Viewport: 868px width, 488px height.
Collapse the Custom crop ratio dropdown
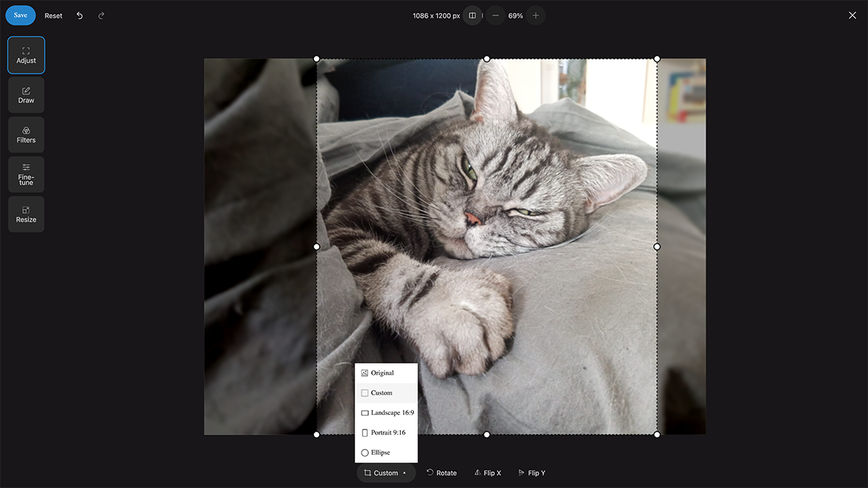(386, 473)
